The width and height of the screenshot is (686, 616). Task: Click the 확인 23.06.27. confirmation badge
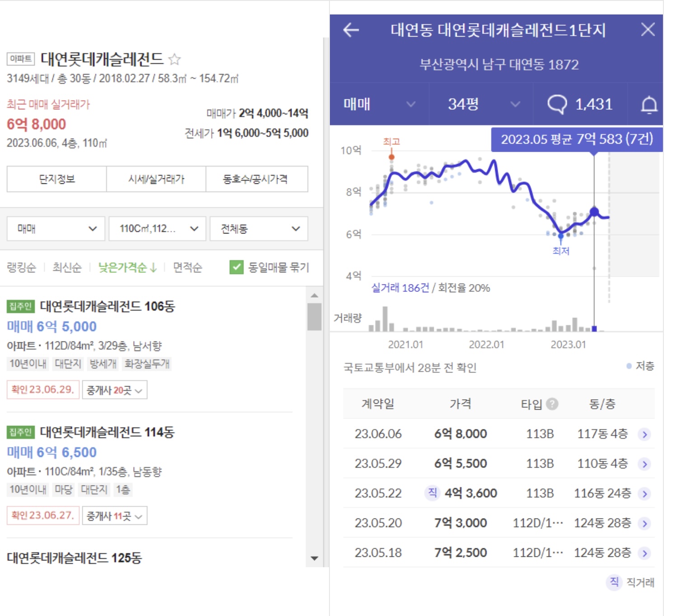pyautogui.click(x=43, y=515)
